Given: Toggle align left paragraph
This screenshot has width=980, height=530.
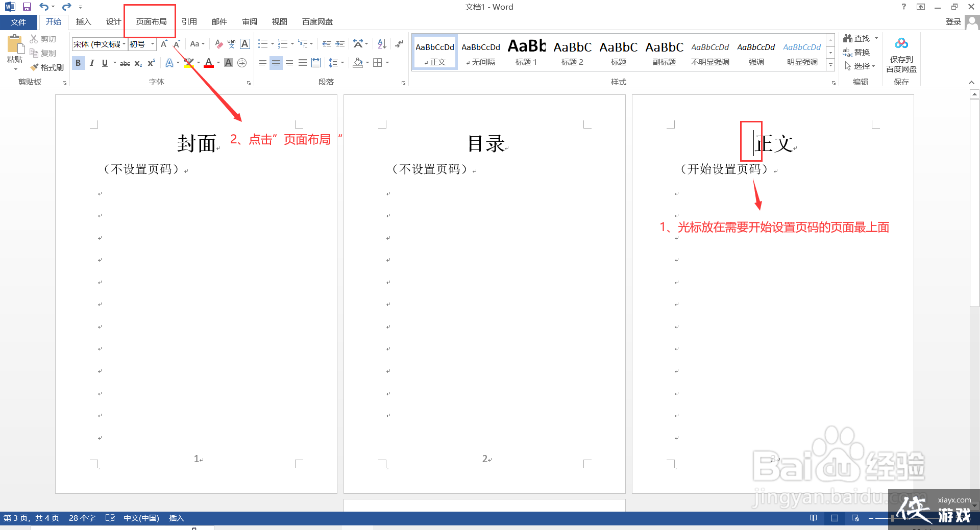Looking at the screenshot, I should tap(262, 63).
